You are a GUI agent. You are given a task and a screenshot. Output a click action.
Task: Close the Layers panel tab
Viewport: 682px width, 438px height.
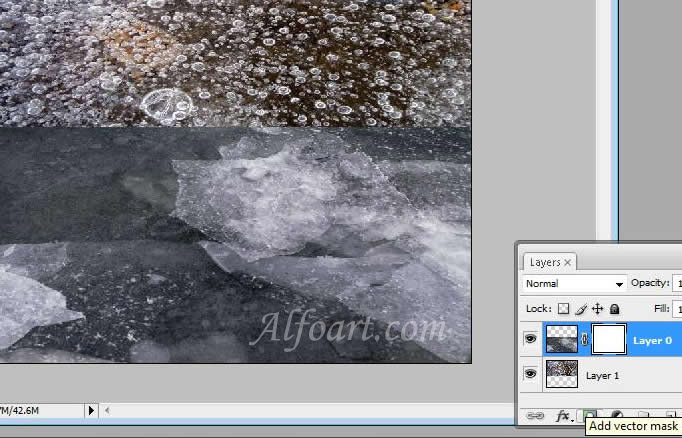[568, 262]
